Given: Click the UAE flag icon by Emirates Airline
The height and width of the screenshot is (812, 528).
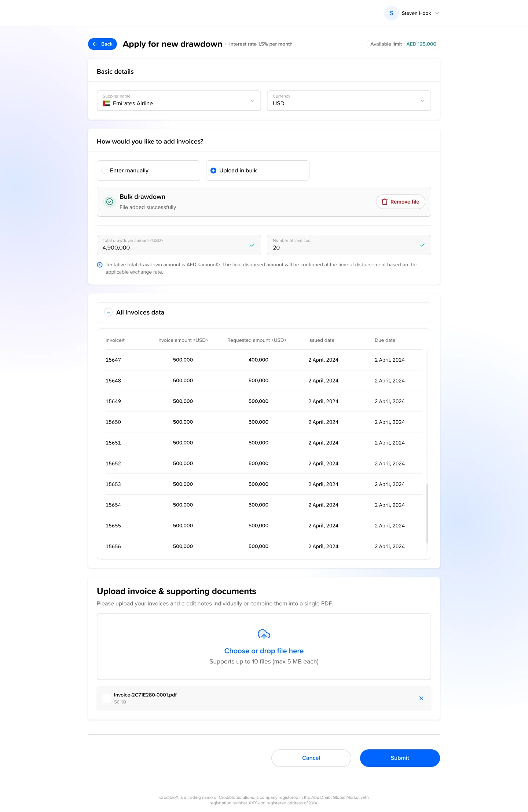Looking at the screenshot, I should (106, 103).
